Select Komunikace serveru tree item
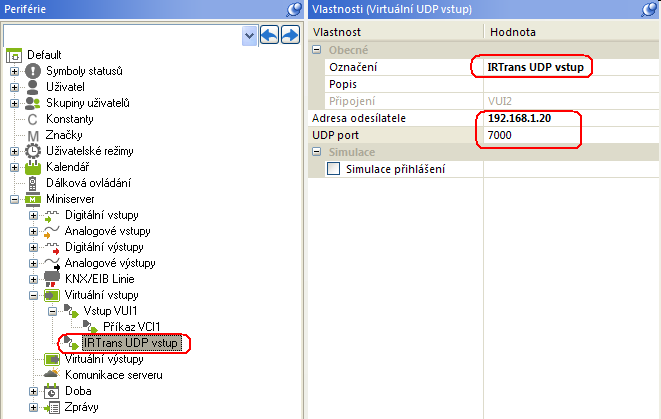This screenshot has width=661, height=419. 113,375
